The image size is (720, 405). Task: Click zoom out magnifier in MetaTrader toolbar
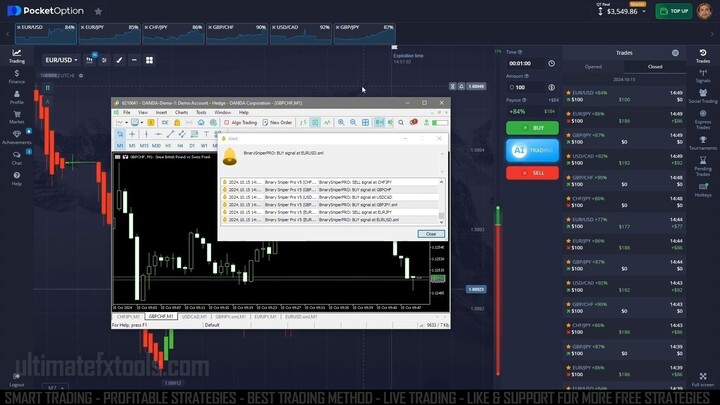pos(353,123)
